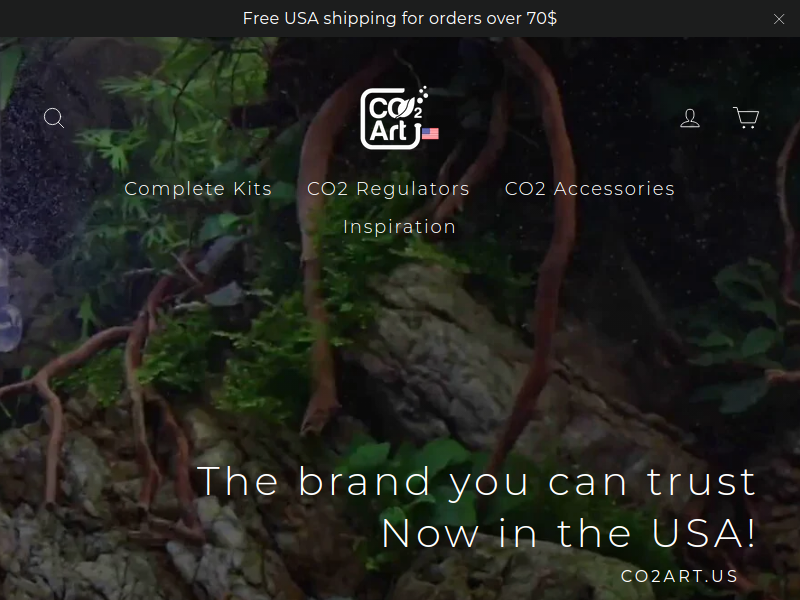This screenshot has height=600, width=800.
Task: Click the "Now in the USA!" text
Action: click(569, 533)
